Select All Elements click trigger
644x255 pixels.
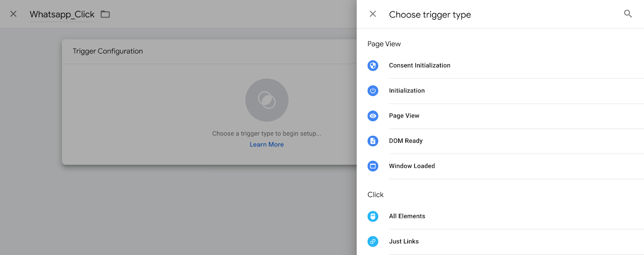(x=500, y=216)
